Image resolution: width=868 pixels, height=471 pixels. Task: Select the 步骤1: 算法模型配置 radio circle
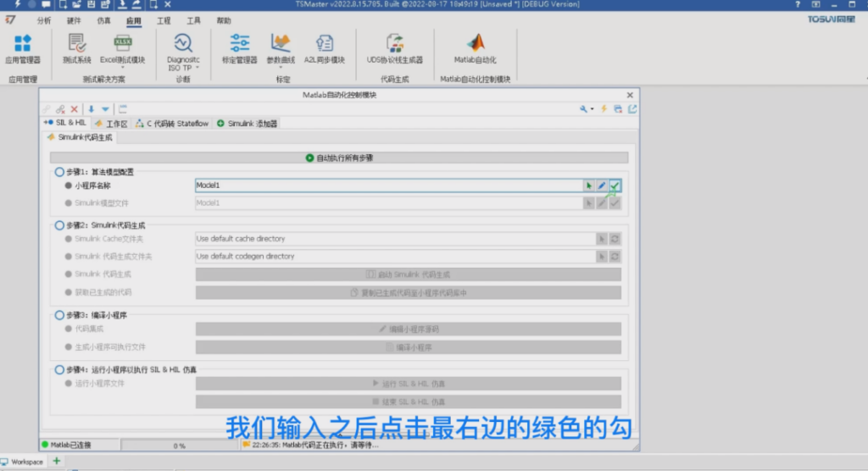(59, 172)
